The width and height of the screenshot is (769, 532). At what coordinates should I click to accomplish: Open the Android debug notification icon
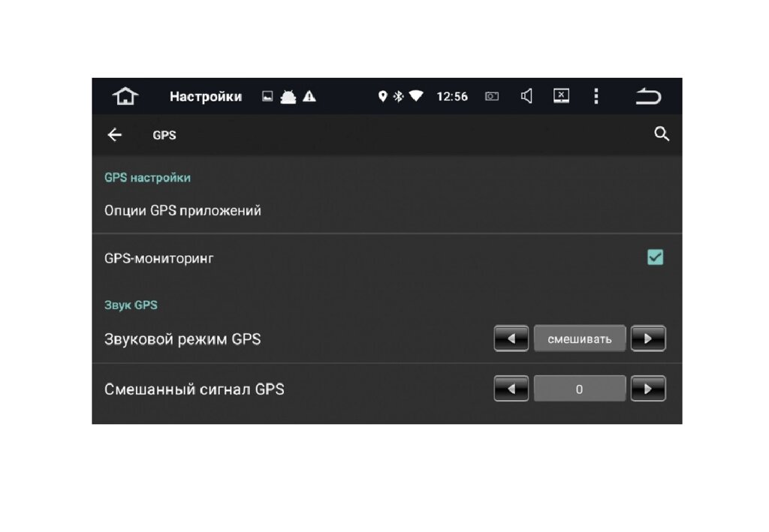pos(288,97)
